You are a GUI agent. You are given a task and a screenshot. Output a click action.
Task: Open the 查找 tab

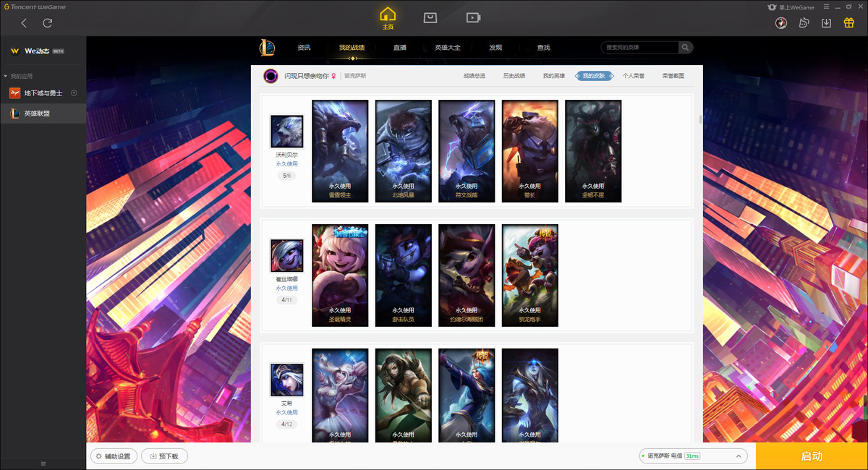click(543, 48)
